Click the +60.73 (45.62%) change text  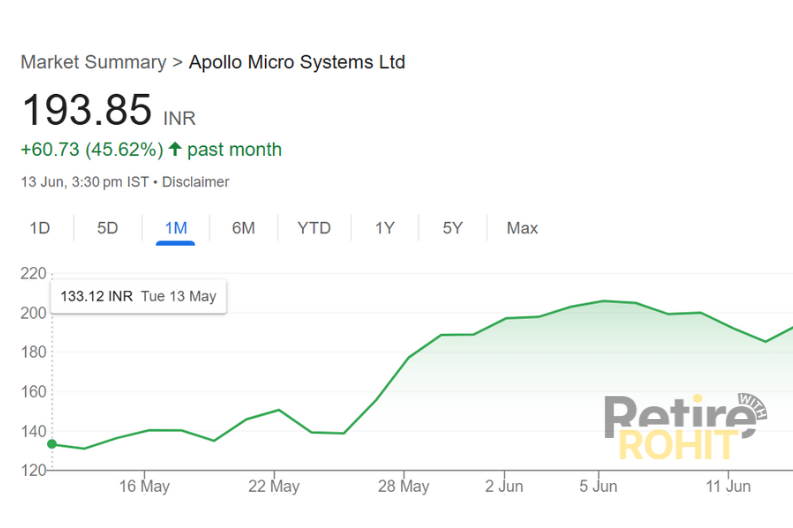tap(91, 150)
